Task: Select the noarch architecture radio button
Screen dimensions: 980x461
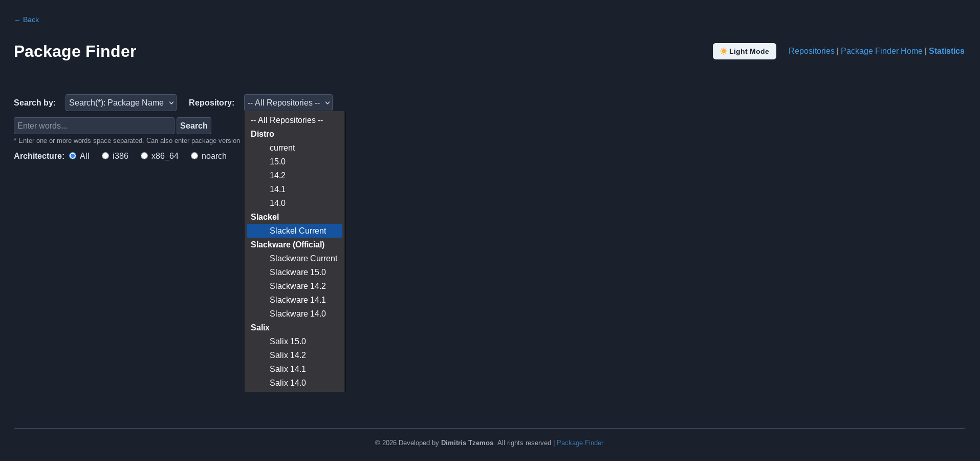Action: (x=194, y=156)
